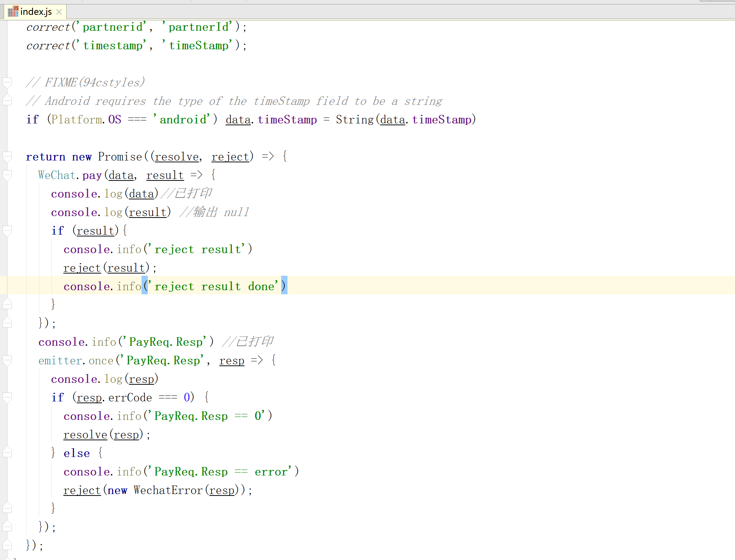The image size is (735, 560).
Task: Click fold-end marker of WeChat.pay closing '});'
Action: pos(7,323)
